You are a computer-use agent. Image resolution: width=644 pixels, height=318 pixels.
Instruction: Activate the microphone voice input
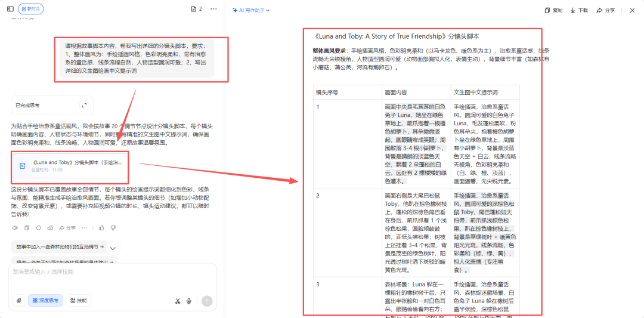tap(189, 301)
